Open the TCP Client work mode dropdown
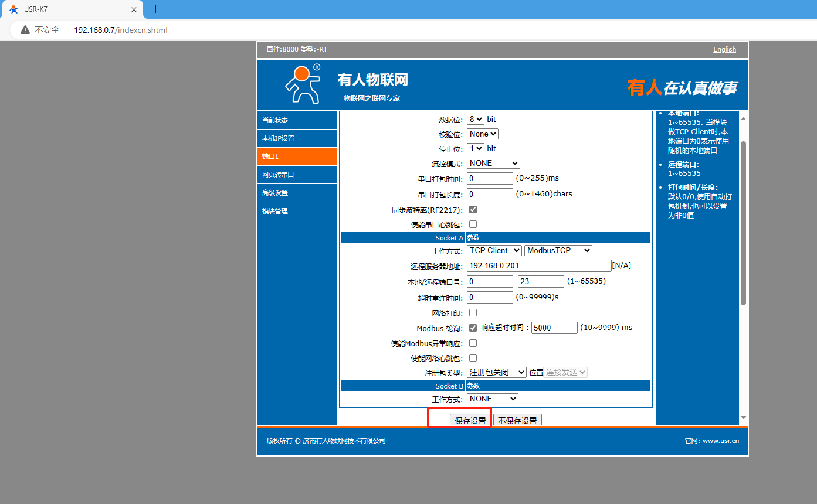This screenshot has height=504, width=817. coord(494,250)
